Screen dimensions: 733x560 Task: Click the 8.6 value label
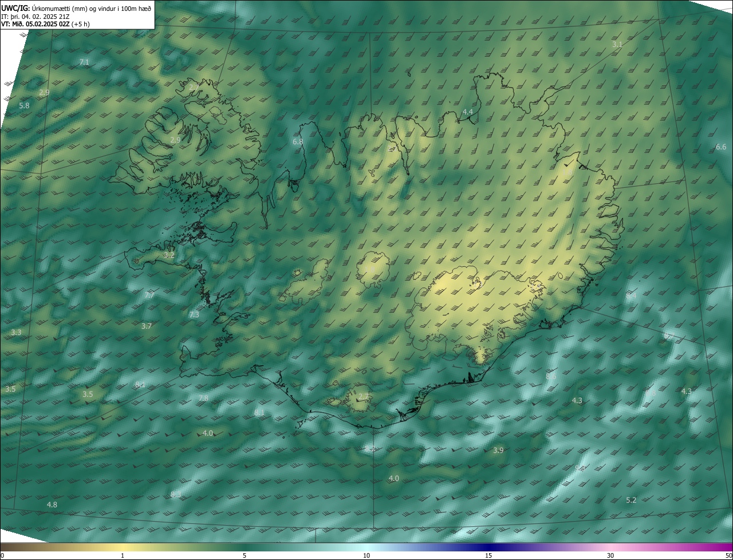[551, 376]
